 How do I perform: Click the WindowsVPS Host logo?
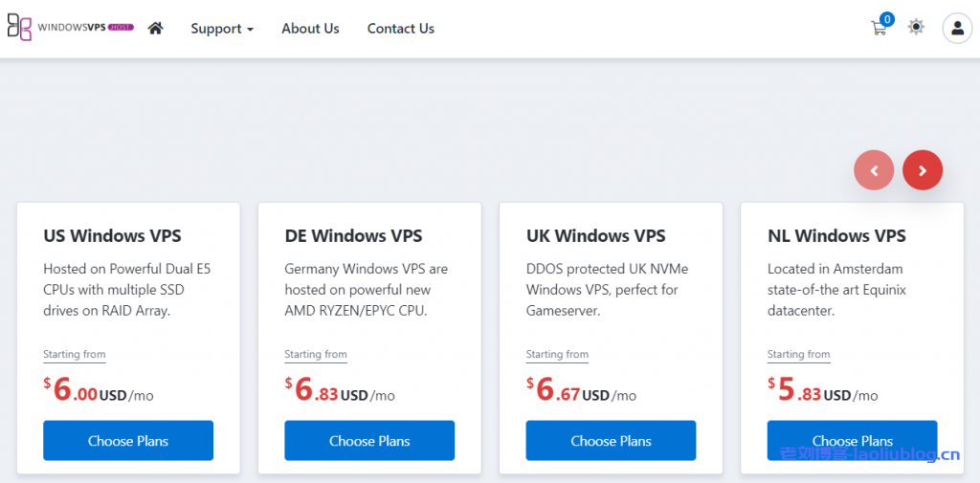[x=70, y=28]
